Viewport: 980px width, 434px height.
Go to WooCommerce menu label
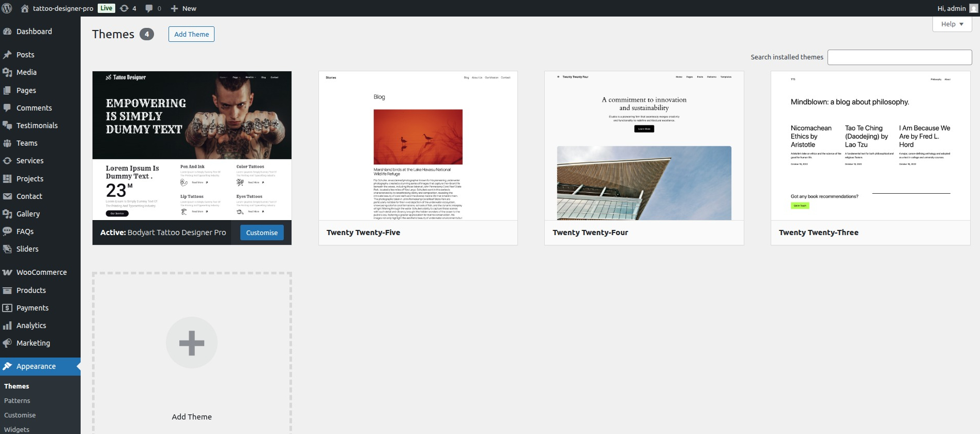coord(41,272)
